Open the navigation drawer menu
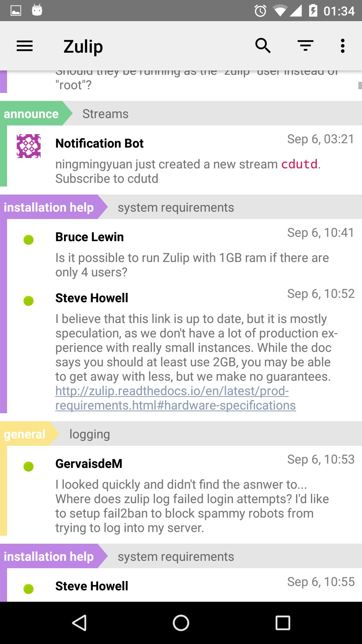This screenshot has height=644, width=362. (24, 46)
